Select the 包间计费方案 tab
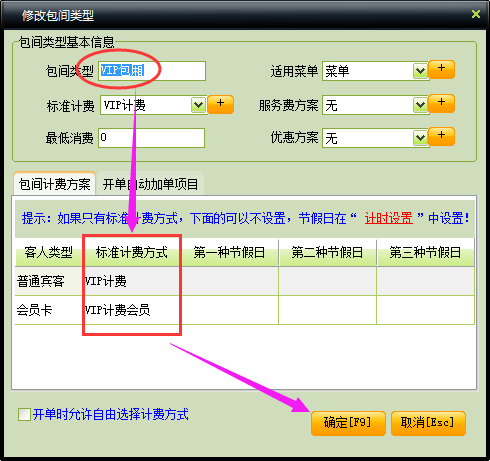 pos(55,184)
